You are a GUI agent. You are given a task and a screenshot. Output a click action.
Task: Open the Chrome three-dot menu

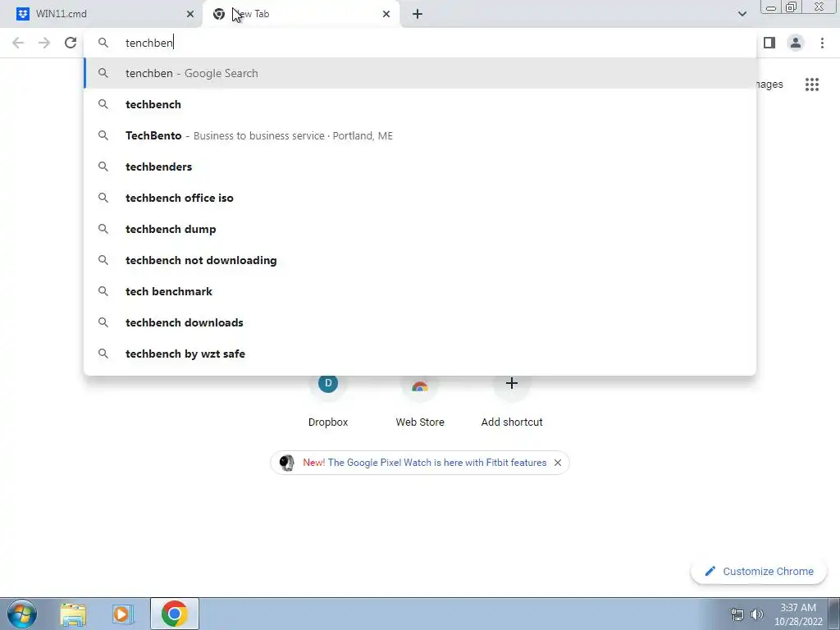pyautogui.click(x=822, y=43)
